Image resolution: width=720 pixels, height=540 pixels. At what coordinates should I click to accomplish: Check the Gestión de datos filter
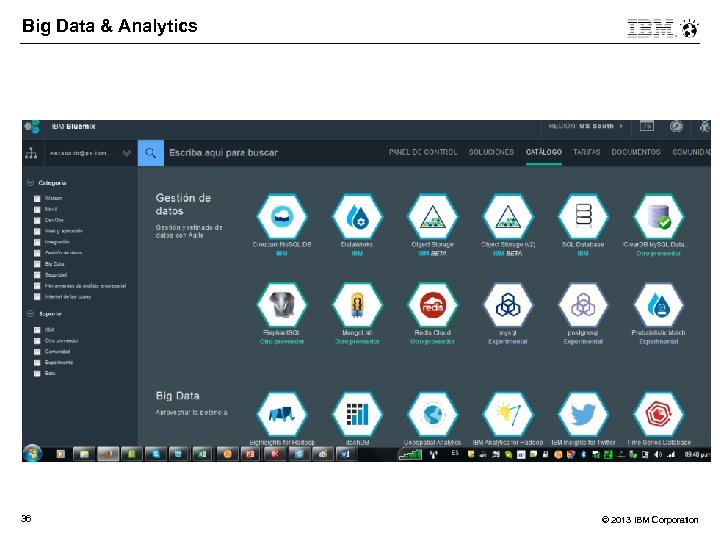[x=37, y=253]
